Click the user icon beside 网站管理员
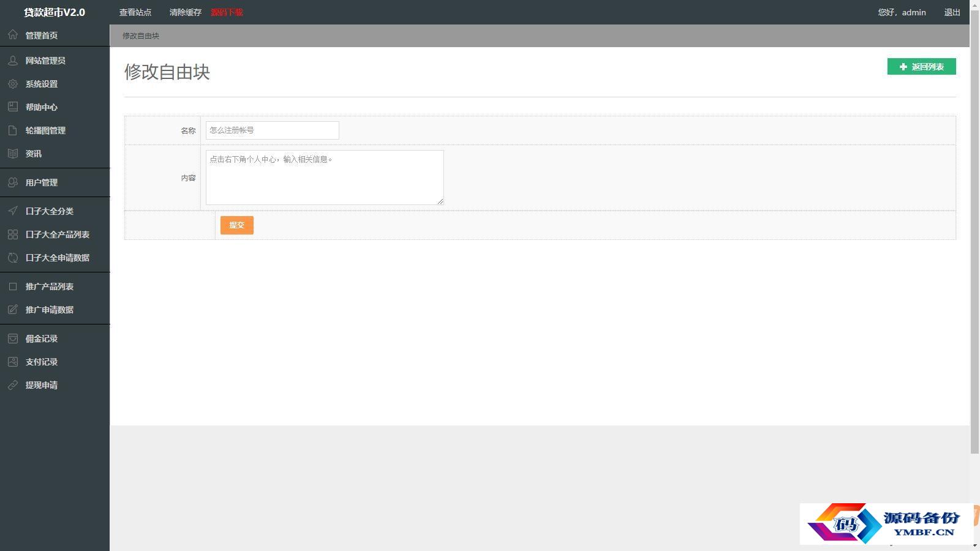Screen dimensions: 980x551 click(13, 61)
